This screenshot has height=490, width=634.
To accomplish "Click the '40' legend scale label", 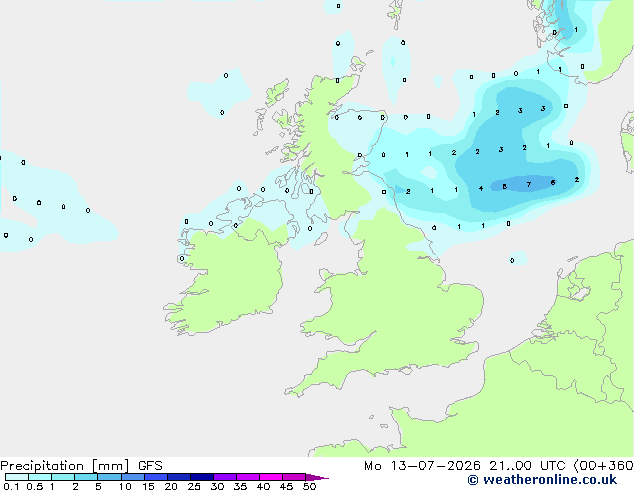I will [263, 486].
